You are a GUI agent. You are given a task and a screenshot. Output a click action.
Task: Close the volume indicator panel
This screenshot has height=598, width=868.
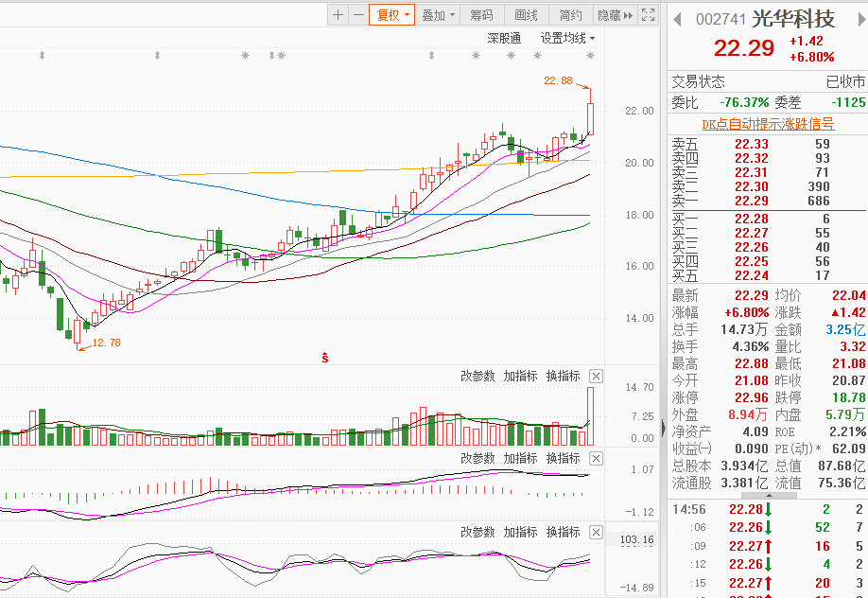(596, 377)
